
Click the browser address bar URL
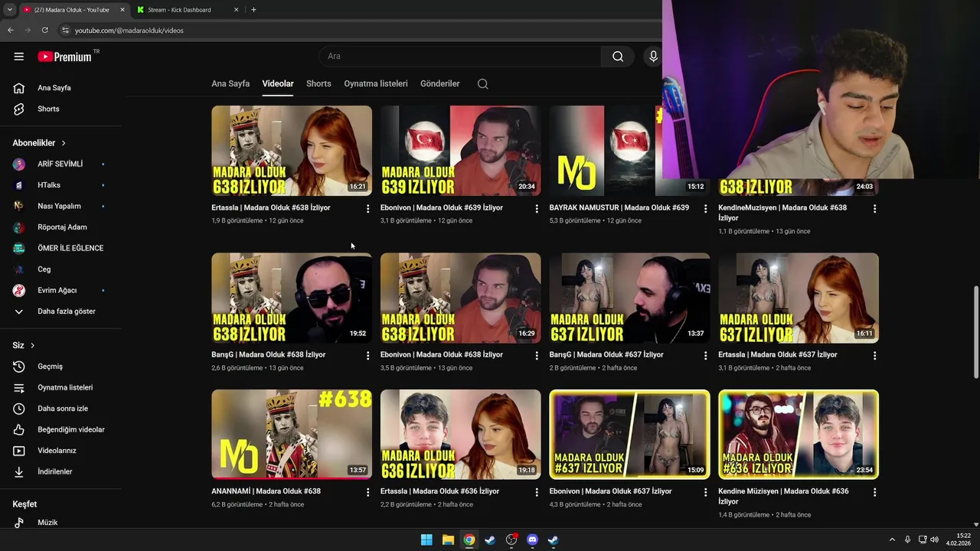pos(129,31)
